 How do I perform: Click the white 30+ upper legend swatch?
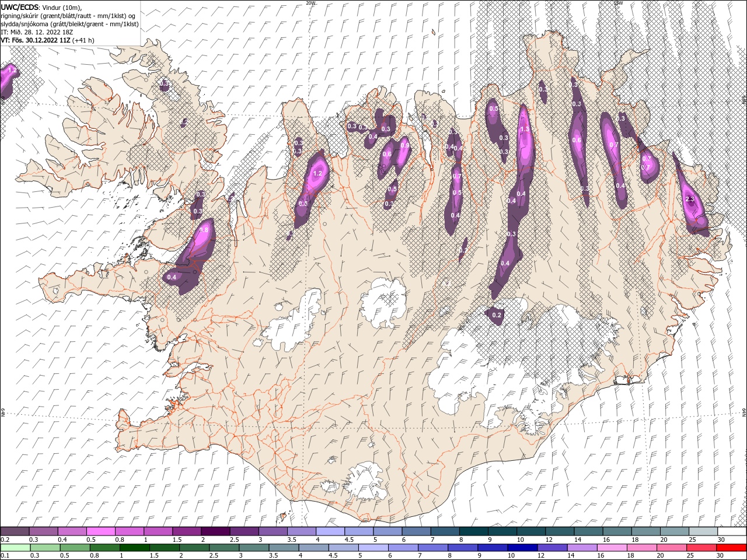pyautogui.click(x=732, y=532)
